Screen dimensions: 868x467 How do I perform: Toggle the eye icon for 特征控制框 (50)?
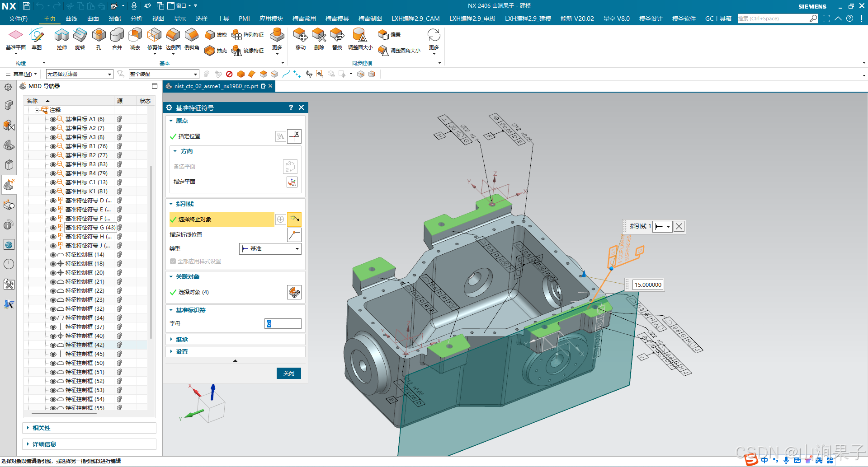pos(53,363)
